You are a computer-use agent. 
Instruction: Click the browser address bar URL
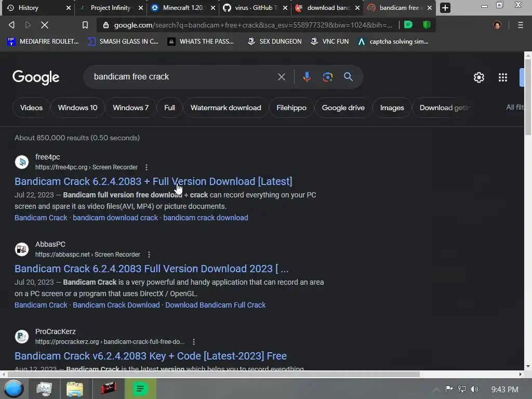tap(253, 25)
